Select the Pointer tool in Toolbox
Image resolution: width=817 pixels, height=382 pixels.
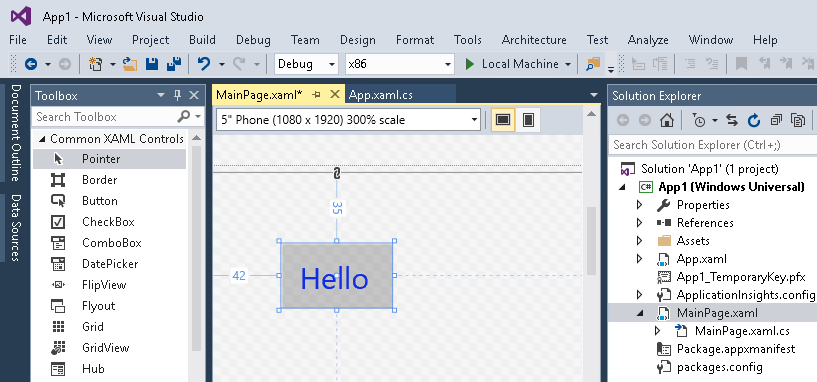(109, 159)
